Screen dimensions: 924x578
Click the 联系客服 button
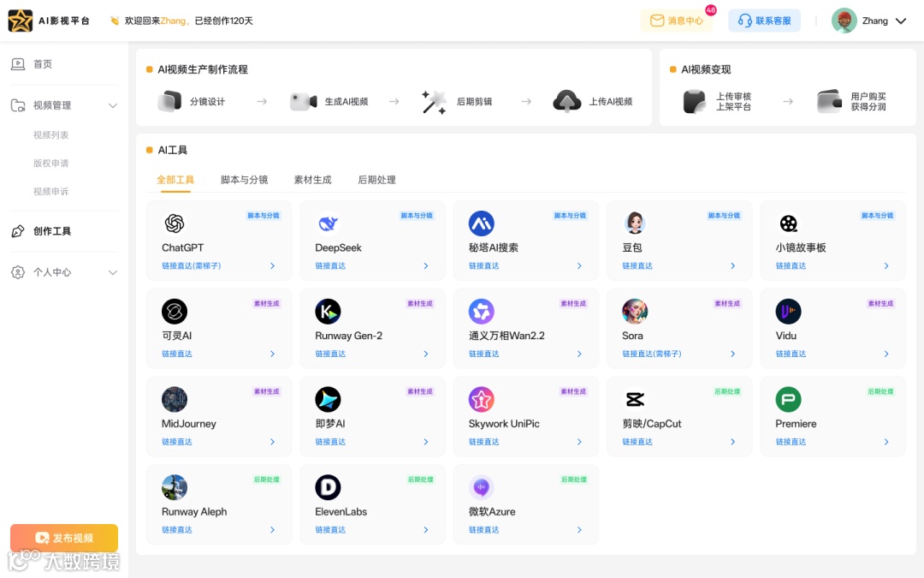pyautogui.click(x=764, y=21)
